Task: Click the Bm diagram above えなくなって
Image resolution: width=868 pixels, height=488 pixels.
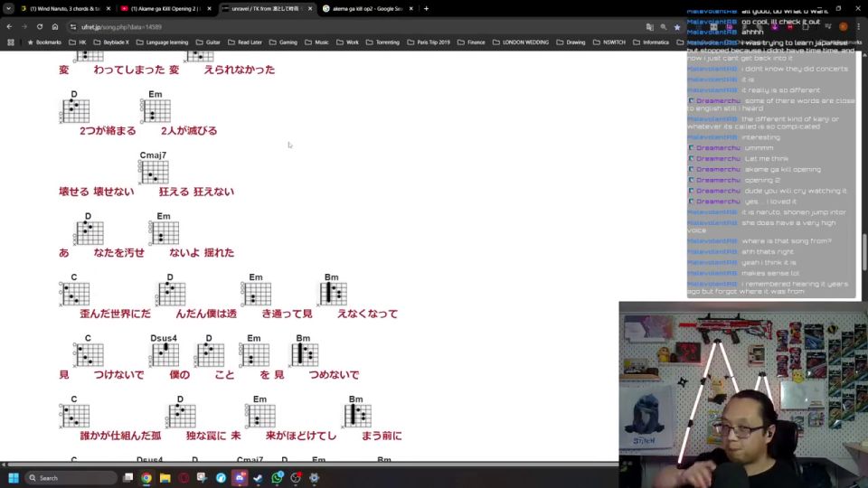Action: point(332,293)
